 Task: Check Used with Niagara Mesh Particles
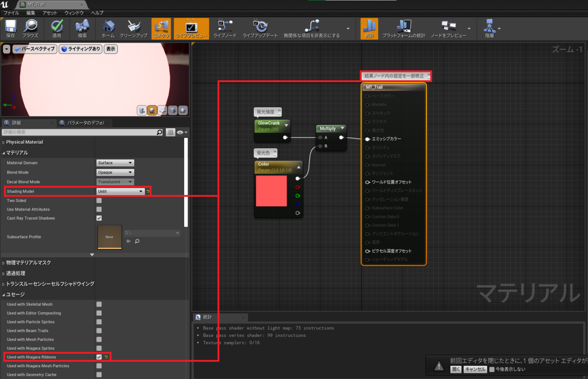pyautogui.click(x=99, y=366)
